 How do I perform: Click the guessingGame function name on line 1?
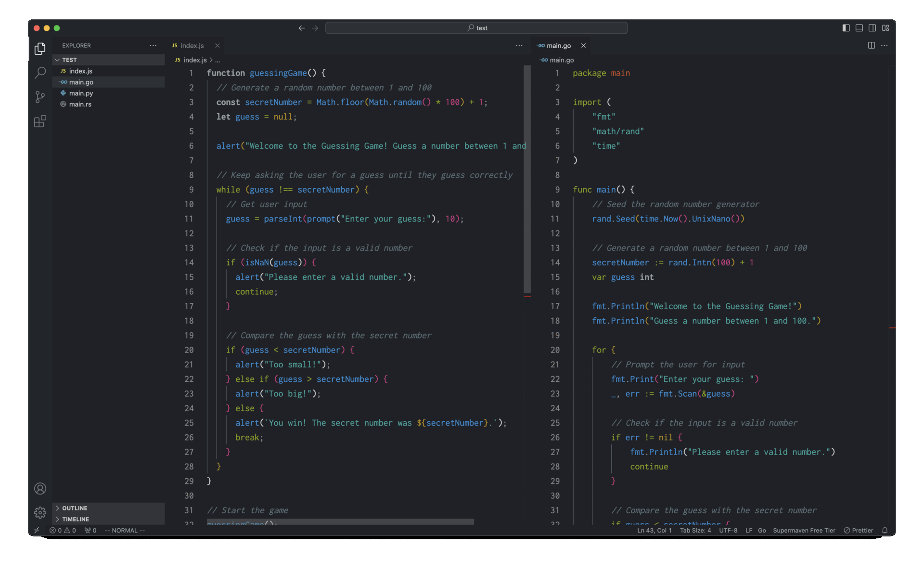point(278,73)
